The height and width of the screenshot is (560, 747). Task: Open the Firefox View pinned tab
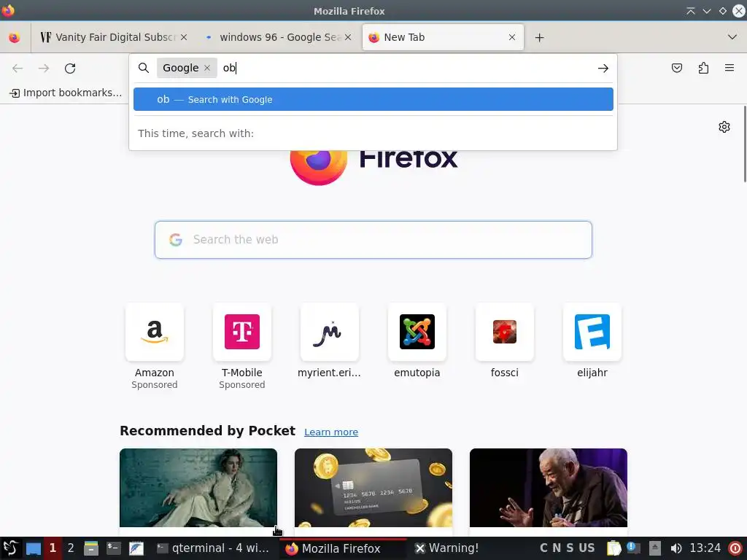(15, 37)
